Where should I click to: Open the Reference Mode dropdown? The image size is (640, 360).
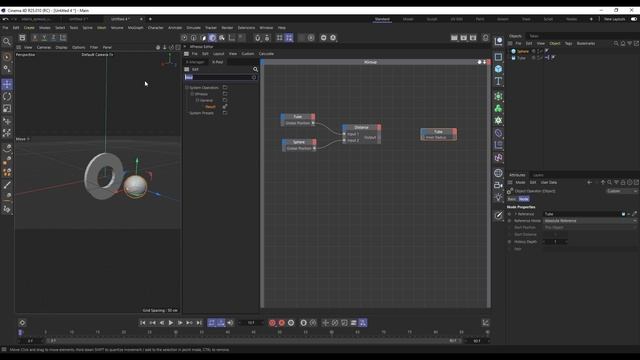pyautogui.click(x=591, y=221)
